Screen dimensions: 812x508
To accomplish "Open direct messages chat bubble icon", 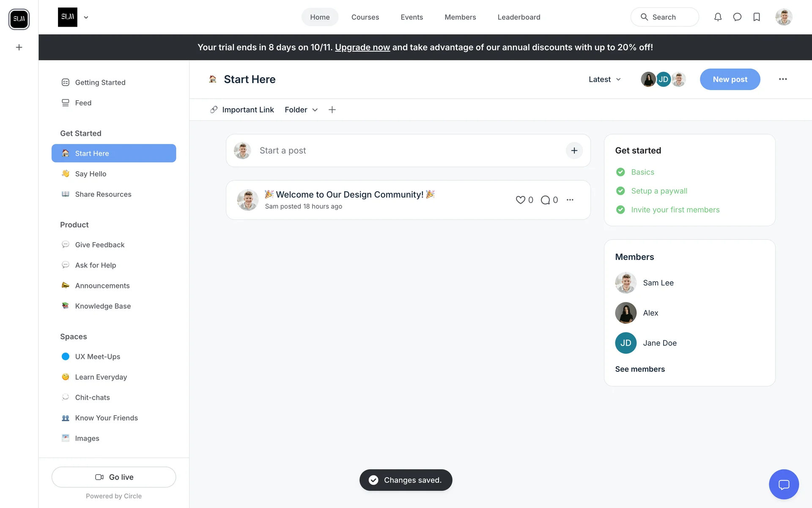I will point(737,17).
